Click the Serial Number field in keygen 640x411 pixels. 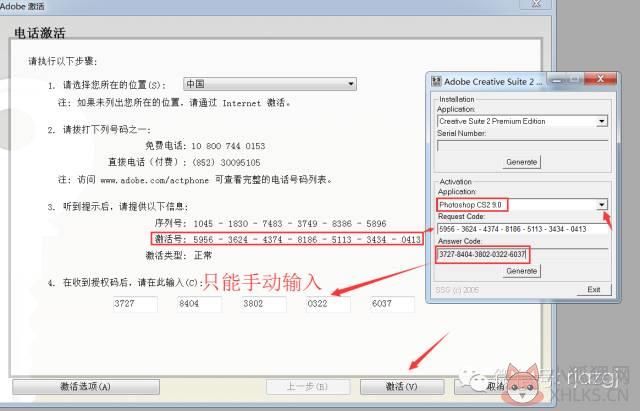point(522,146)
